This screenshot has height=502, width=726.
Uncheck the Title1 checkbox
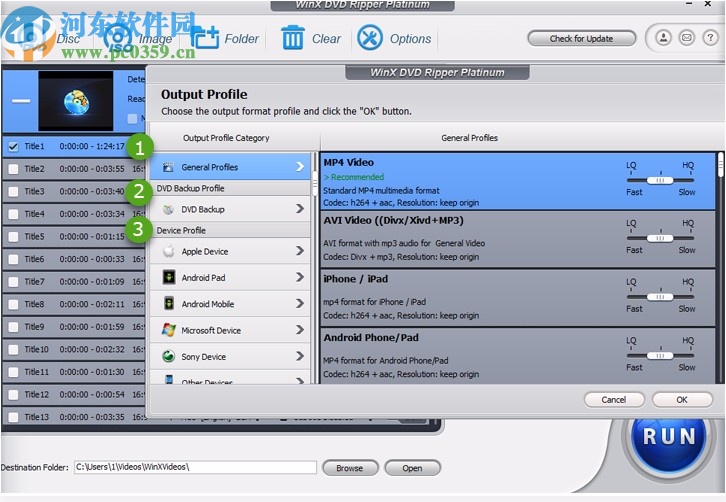13,147
